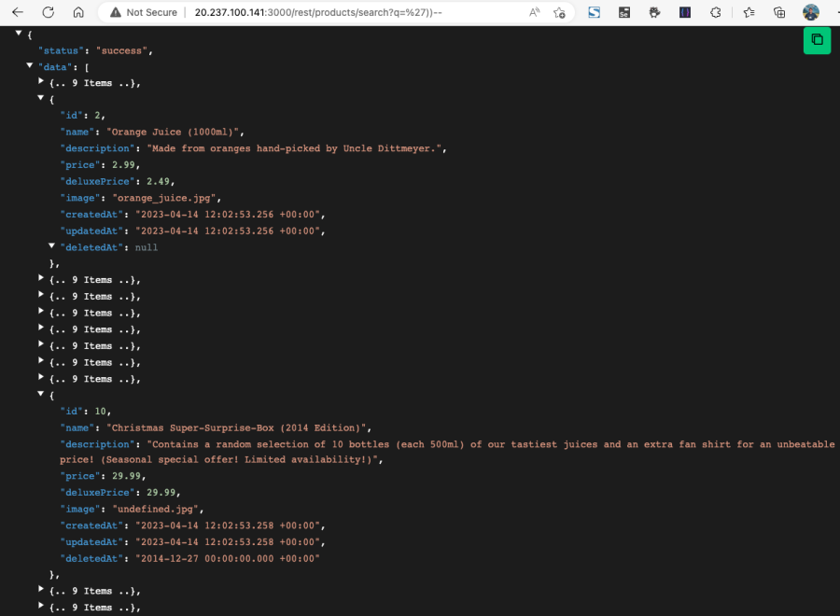
Task: Open the Favorites list toolbar icon
Action: click(749, 12)
